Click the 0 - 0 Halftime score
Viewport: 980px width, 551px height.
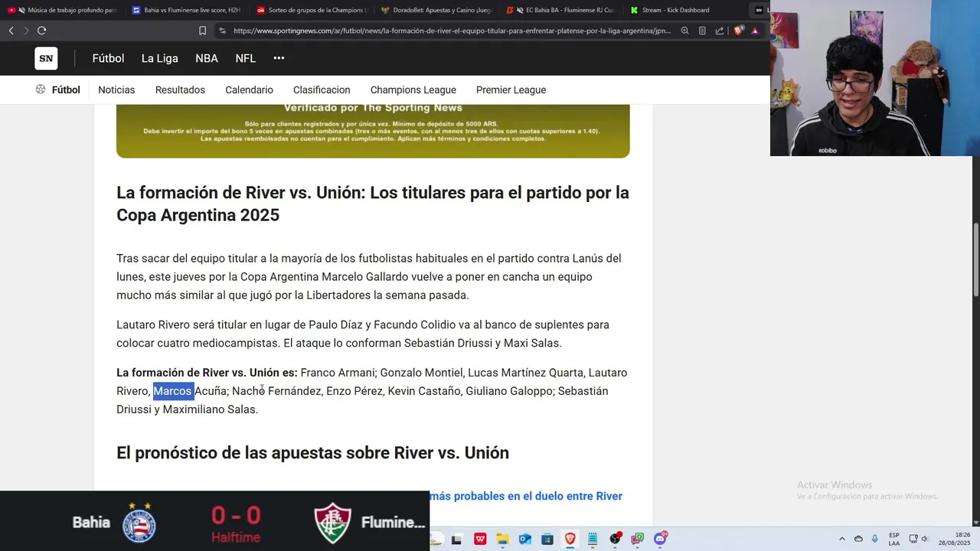pyautogui.click(x=236, y=523)
